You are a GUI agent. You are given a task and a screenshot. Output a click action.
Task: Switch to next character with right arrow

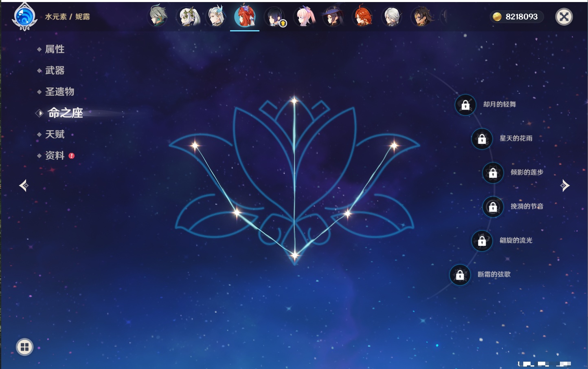pyautogui.click(x=565, y=186)
